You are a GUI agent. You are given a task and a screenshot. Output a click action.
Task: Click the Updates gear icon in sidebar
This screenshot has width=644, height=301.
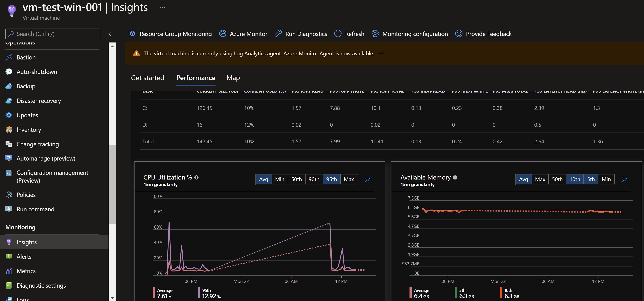(x=9, y=115)
